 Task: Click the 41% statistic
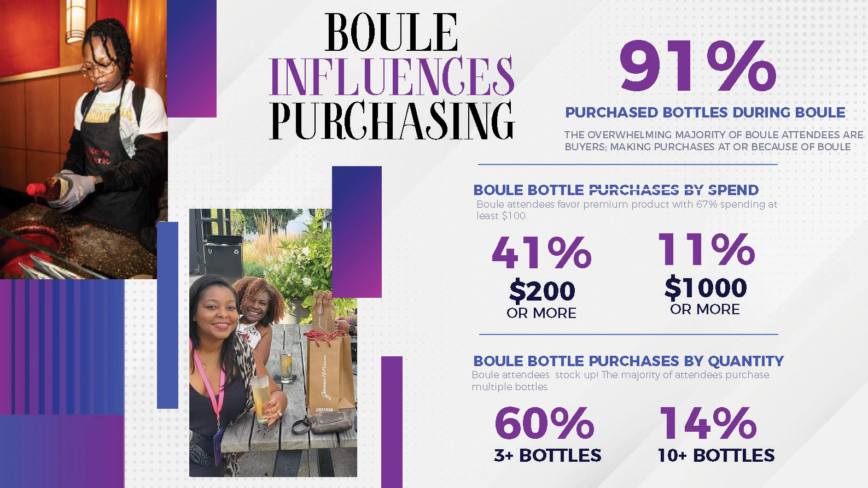[x=541, y=252]
